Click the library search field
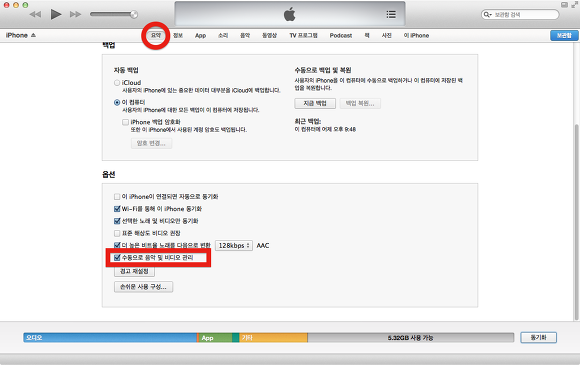580x365 pixels. pyautogui.click(x=520, y=14)
